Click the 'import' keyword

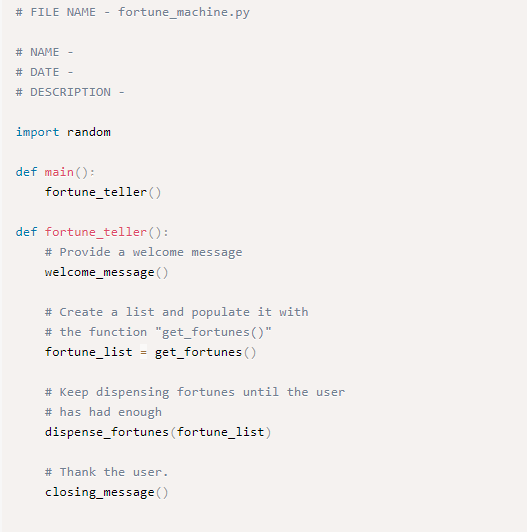37,132
